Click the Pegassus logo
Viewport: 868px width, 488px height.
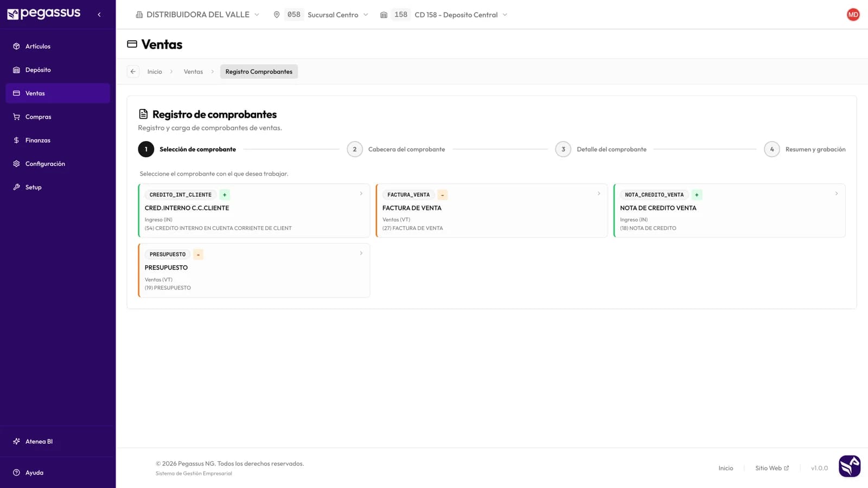pos(43,14)
